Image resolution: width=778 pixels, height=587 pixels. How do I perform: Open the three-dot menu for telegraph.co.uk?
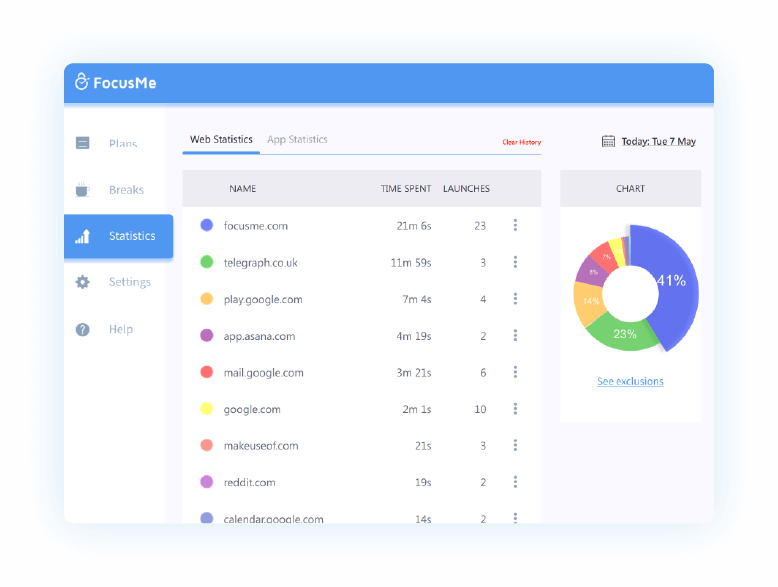point(515,262)
